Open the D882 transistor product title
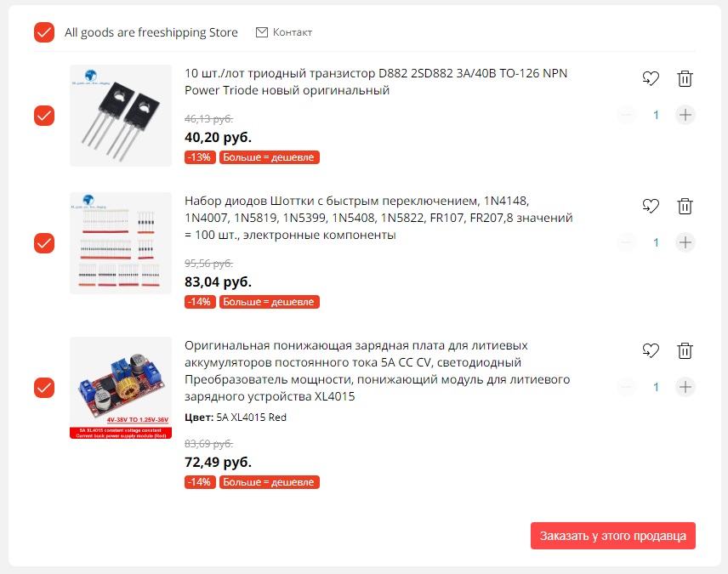Viewport: 728px width, 574px height. click(375, 82)
